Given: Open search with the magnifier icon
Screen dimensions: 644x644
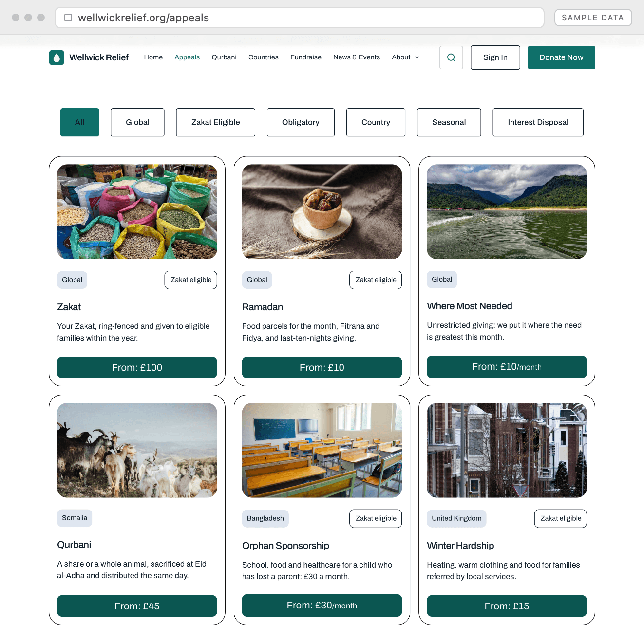Looking at the screenshot, I should pyautogui.click(x=451, y=57).
